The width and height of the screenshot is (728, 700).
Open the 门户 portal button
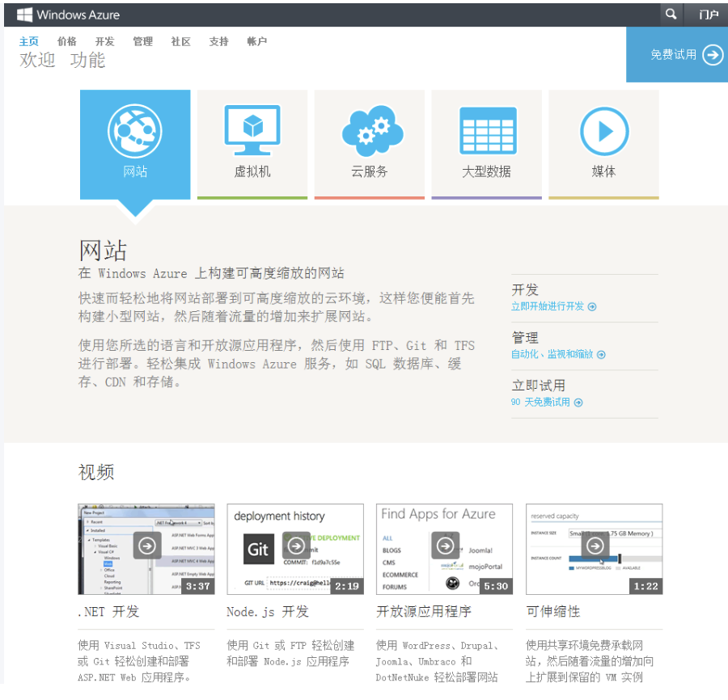pos(708,15)
